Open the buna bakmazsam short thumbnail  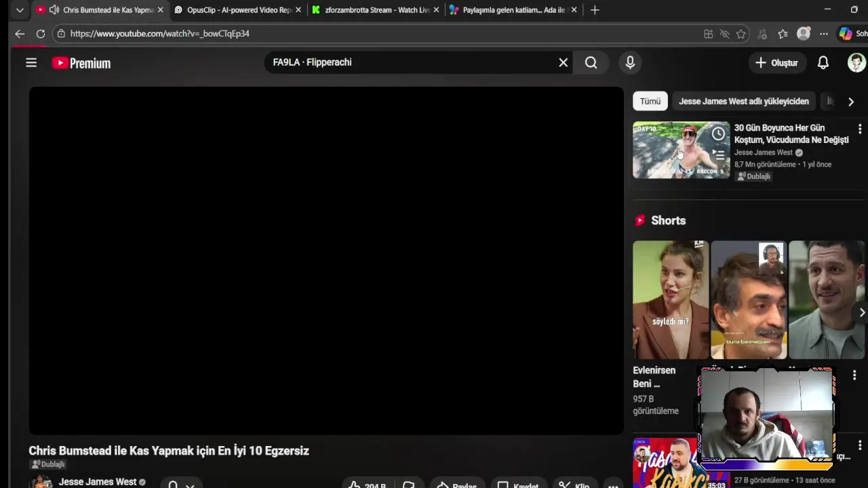[x=749, y=300]
